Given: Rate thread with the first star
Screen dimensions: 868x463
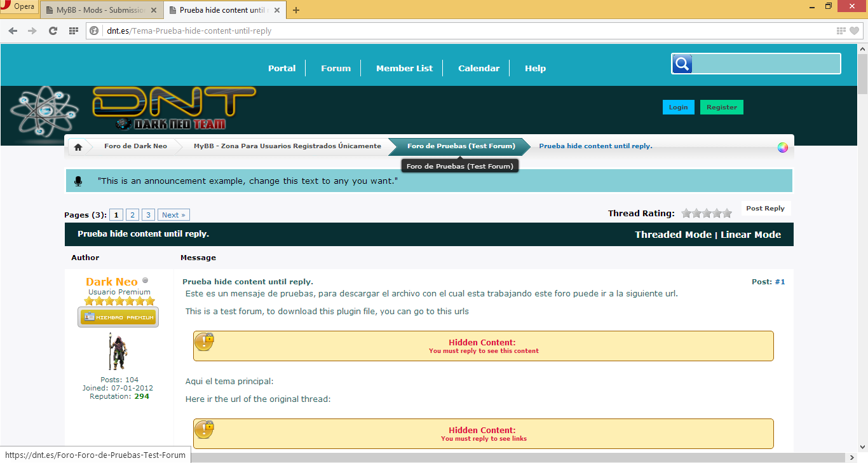Looking at the screenshot, I should click(x=686, y=214).
